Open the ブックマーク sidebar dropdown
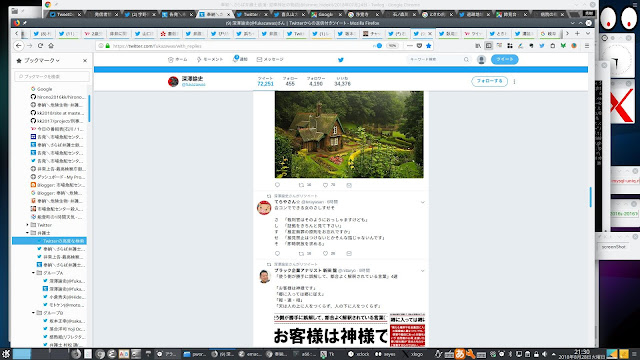The image size is (640, 360). click(x=41, y=60)
